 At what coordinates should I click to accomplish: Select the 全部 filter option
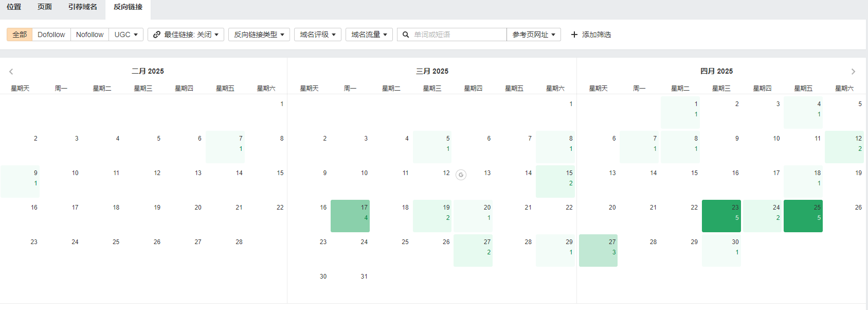click(x=20, y=35)
